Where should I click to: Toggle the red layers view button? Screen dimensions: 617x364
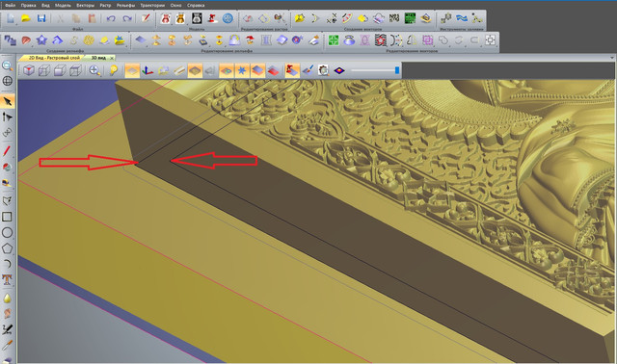273,70
